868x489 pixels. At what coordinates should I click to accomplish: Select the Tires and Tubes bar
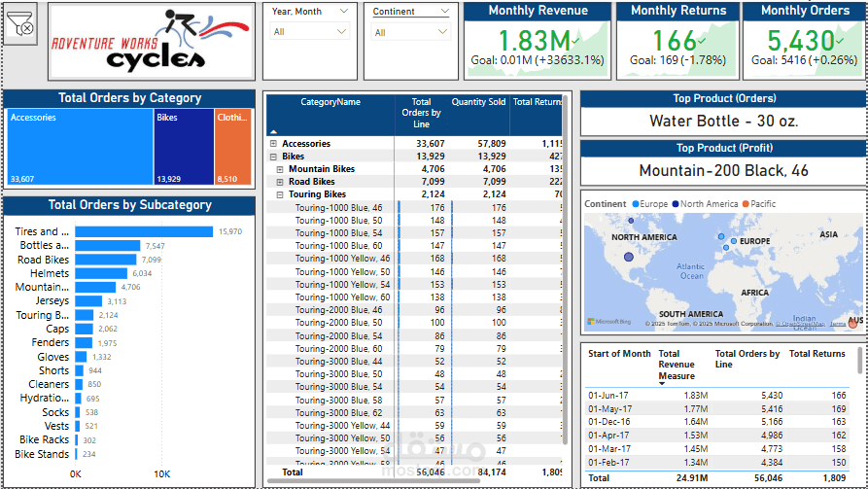[144, 231]
